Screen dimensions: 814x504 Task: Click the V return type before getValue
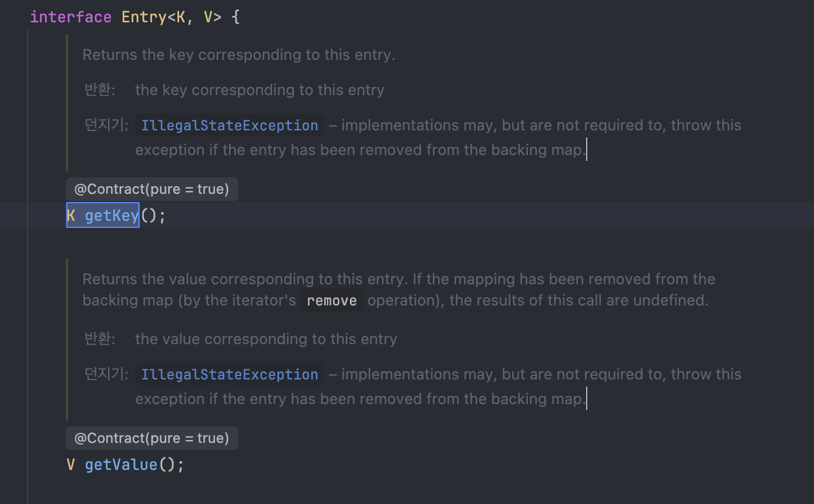tap(71, 465)
